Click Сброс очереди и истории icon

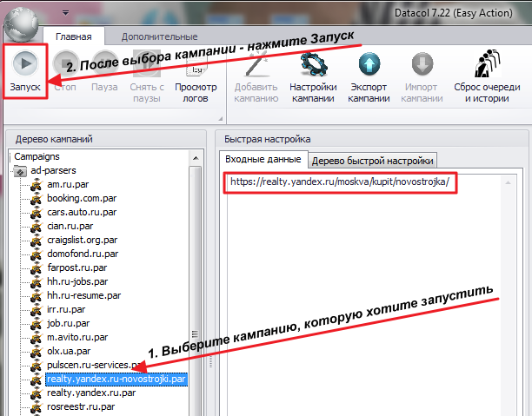click(x=487, y=63)
